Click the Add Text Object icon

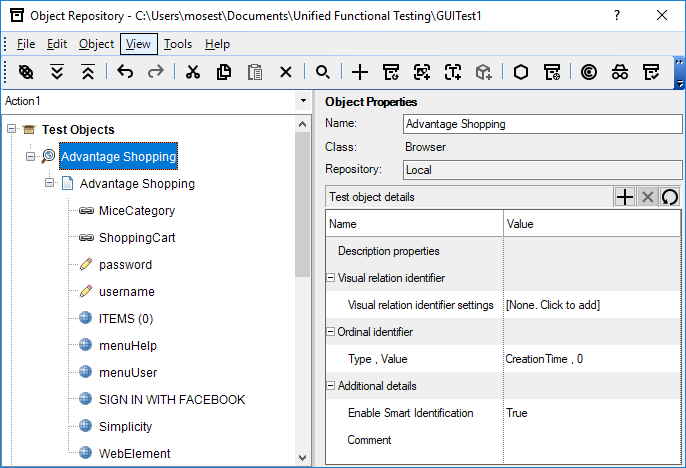click(453, 72)
